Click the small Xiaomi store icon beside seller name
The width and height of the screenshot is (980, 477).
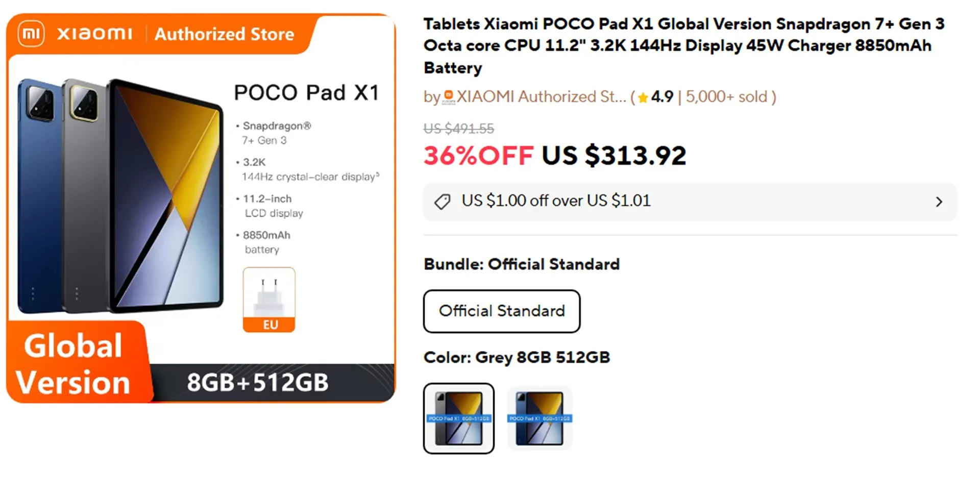click(448, 96)
